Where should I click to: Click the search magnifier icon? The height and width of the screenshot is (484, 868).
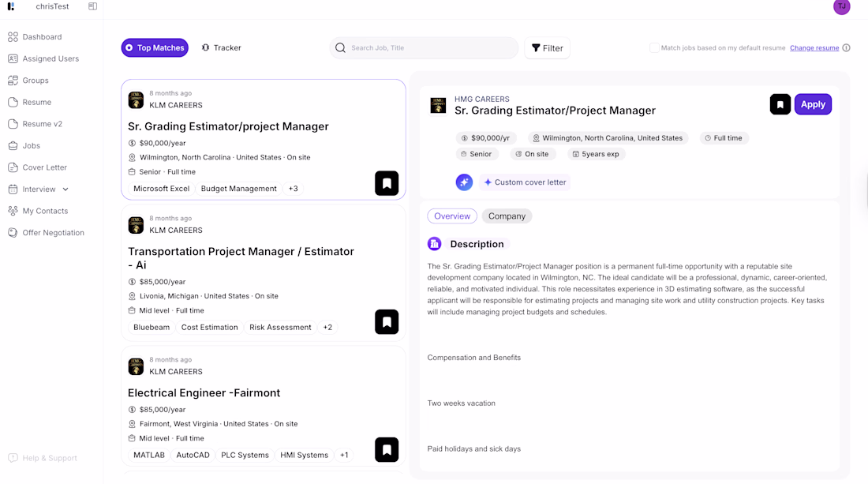(340, 47)
